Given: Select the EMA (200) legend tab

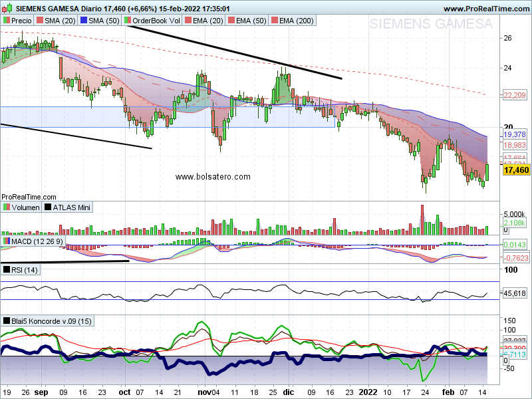Looking at the screenshot, I should pos(293,21).
